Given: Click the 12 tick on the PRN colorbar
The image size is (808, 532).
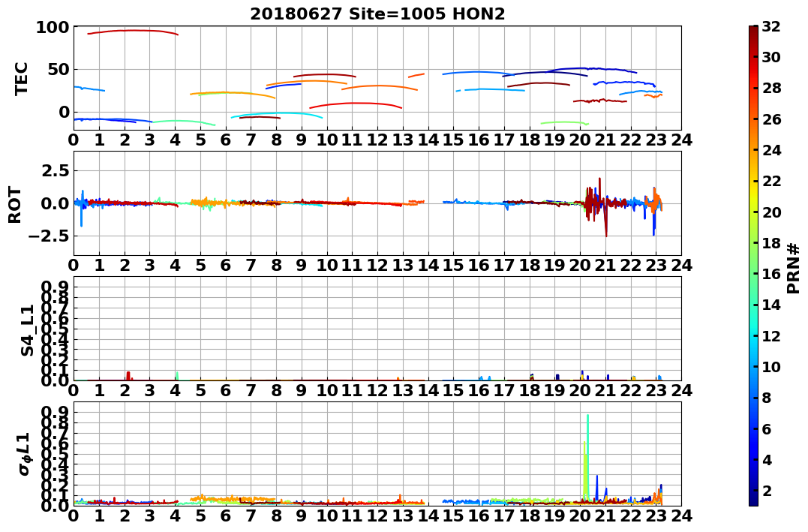Looking at the screenshot, I should 771,335.
